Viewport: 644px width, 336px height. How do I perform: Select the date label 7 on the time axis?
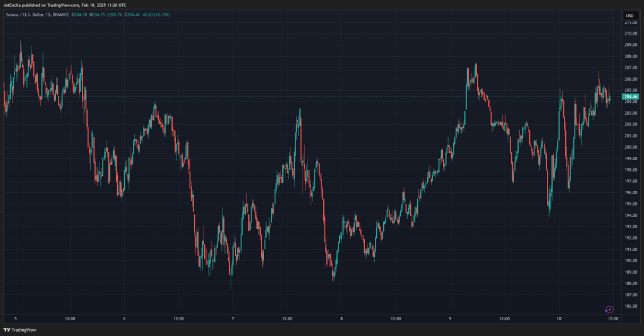pyautogui.click(x=233, y=319)
